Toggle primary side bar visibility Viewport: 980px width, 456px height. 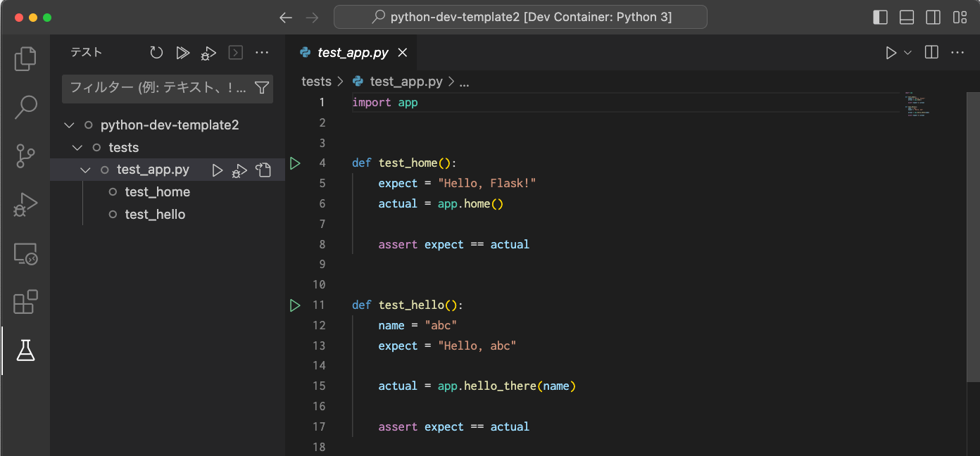(881, 18)
